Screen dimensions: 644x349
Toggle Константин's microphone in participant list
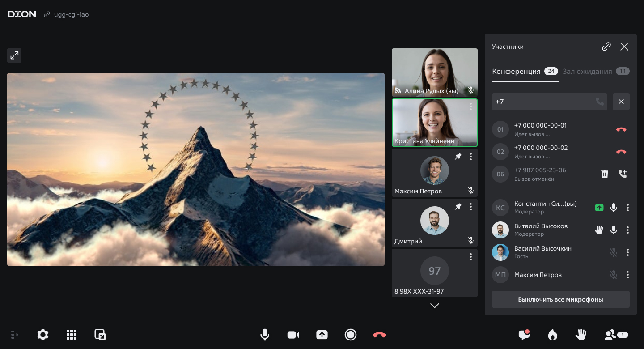(x=614, y=208)
